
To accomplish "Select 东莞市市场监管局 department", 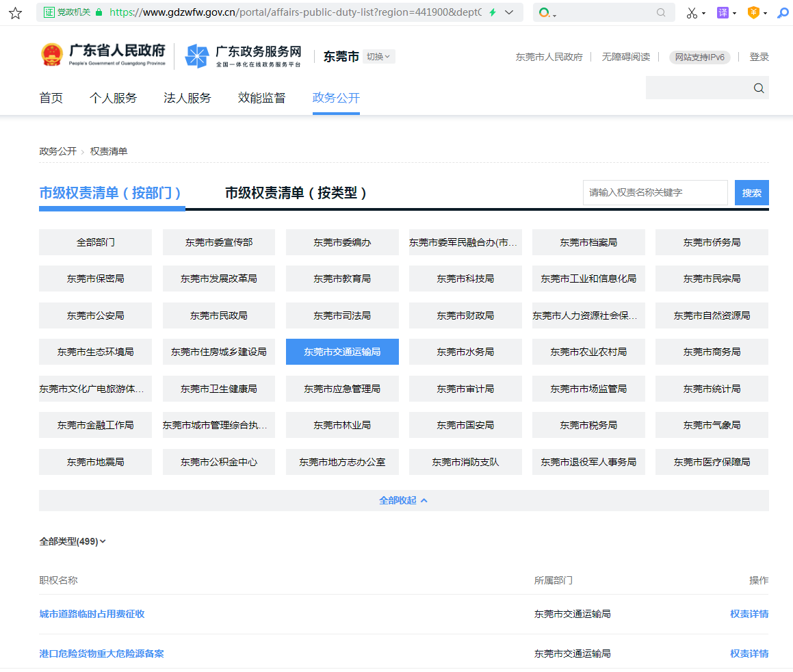I will coord(588,389).
